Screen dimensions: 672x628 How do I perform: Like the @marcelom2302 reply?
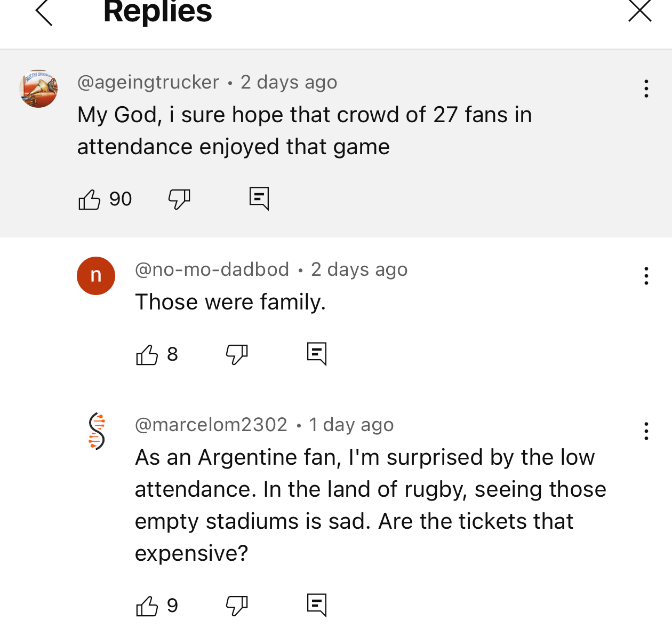point(147,606)
